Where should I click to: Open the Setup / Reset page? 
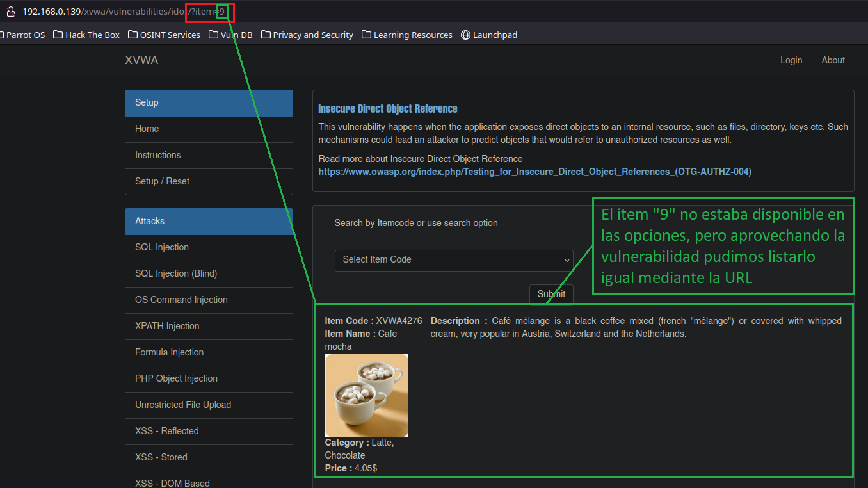click(162, 181)
